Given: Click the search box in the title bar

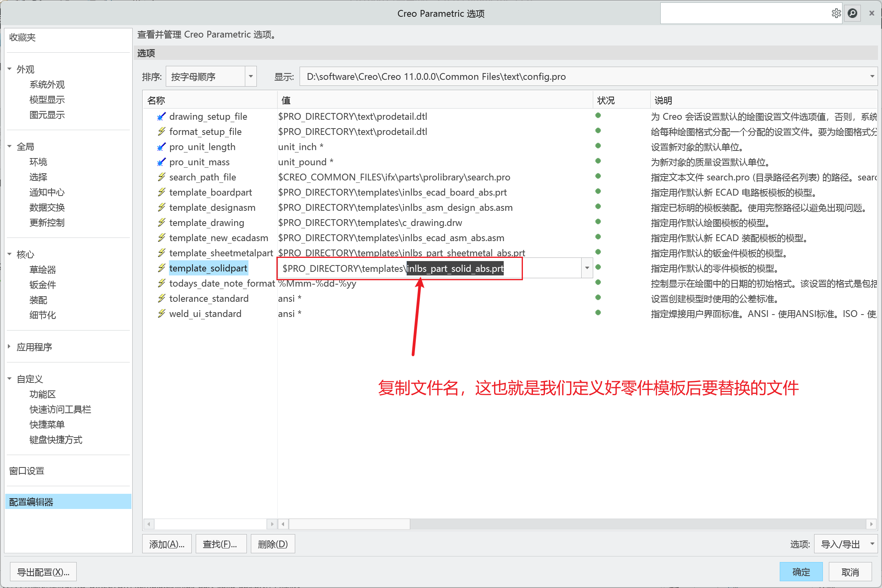Looking at the screenshot, I should 745,13.
